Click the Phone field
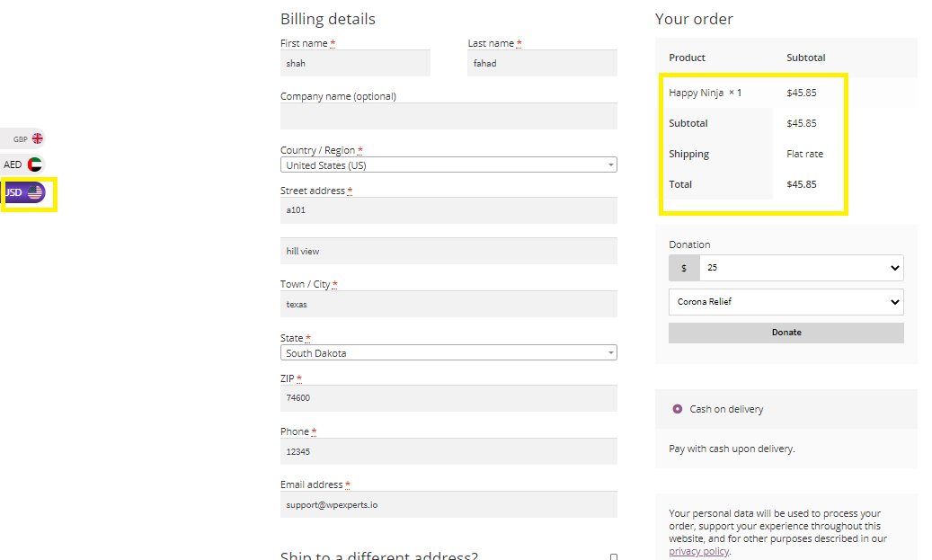Screen dimensions: 932x560 click(448, 451)
